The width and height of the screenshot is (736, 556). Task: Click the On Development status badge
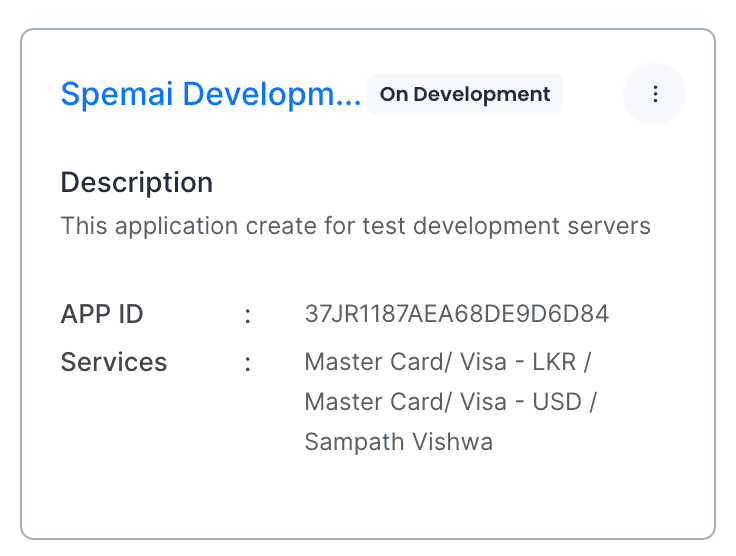465,94
